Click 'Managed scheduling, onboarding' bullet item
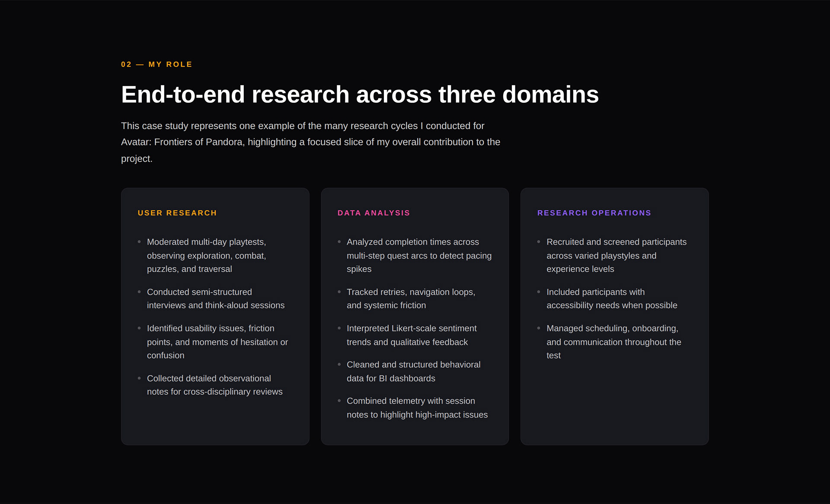The image size is (830, 504). coord(613,342)
